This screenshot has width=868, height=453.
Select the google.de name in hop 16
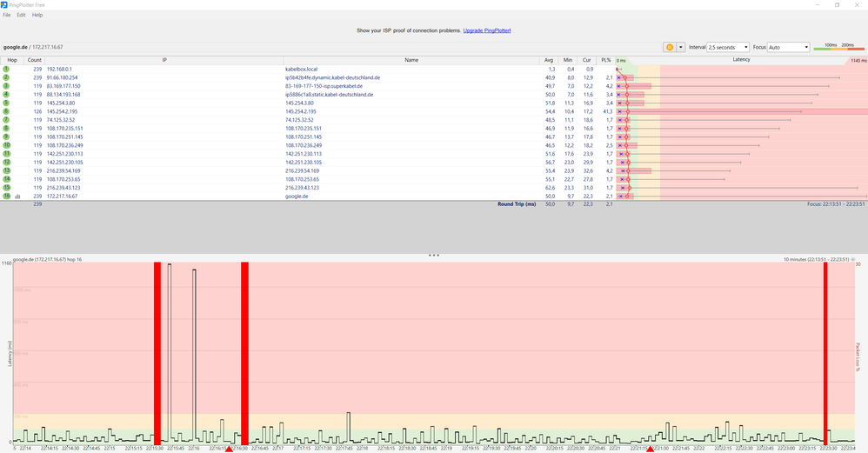tap(297, 197)
